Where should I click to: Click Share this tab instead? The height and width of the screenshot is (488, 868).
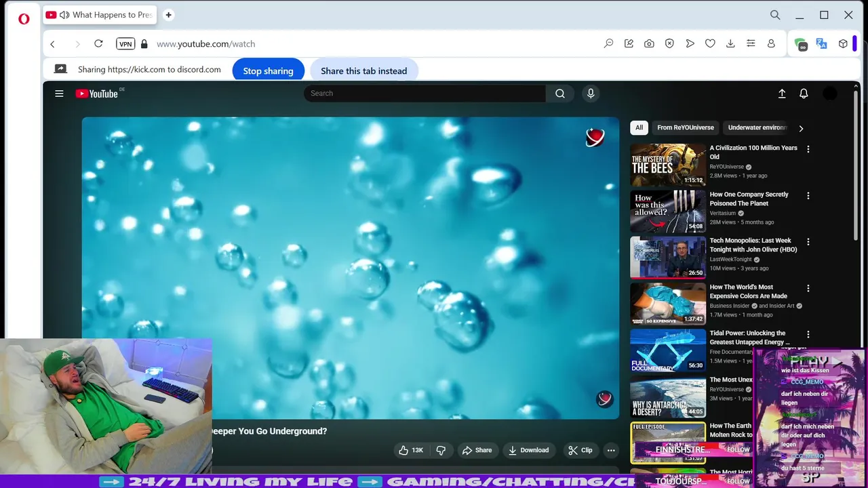pyautogui.click(x=363, y=70)
